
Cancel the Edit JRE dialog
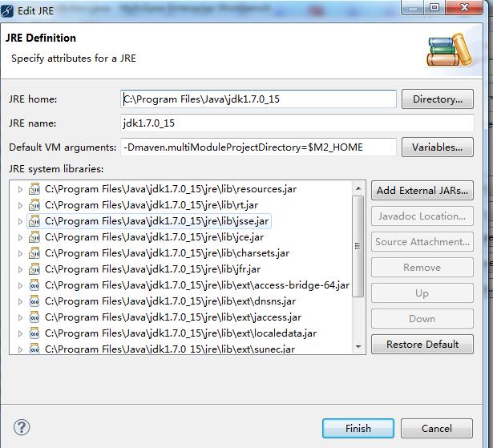[x=437, y=428]
